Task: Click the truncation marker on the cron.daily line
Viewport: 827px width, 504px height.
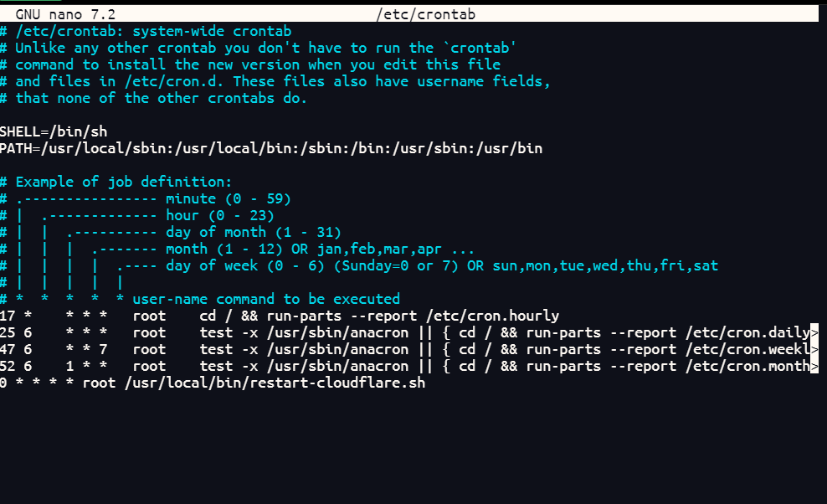Action: point(814,332)
